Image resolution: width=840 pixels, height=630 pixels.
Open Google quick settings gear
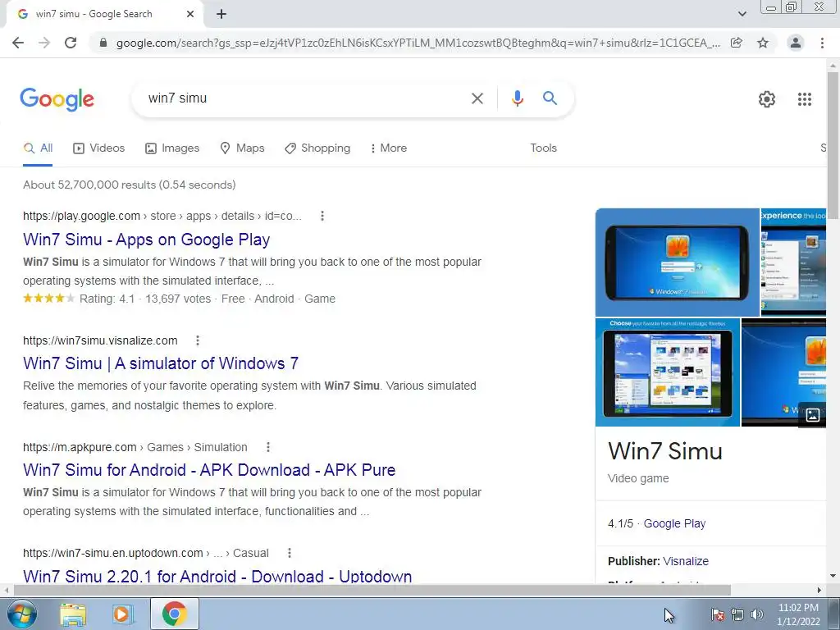[767, 99]
